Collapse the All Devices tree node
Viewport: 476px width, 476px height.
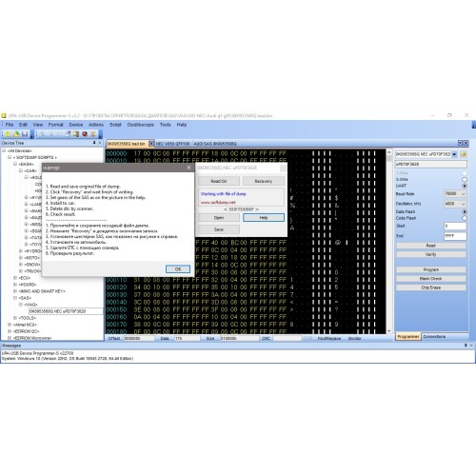4,150
